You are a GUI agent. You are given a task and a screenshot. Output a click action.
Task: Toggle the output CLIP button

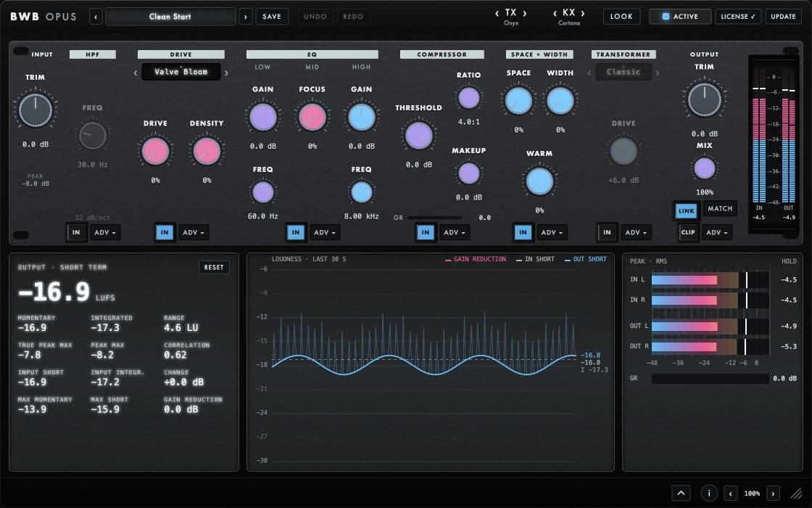click(688, 232)
